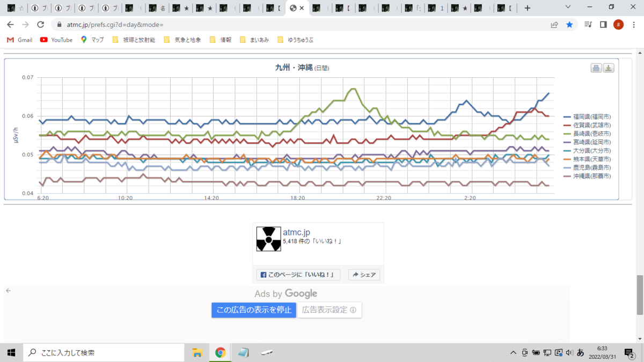Screen dimensions: 644x362
Task: Open the Chrome three-dot menu
Action: click(x=634, y=24)
